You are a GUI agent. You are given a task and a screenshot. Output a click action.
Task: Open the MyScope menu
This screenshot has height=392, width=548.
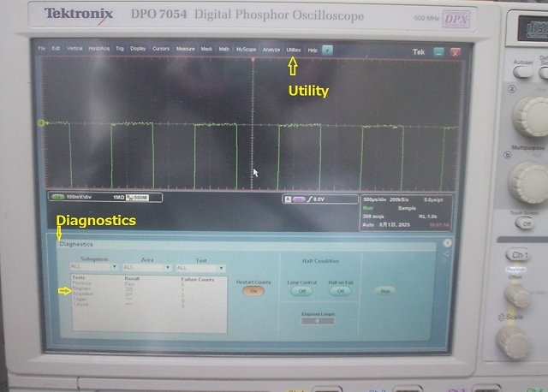[246, 50]
